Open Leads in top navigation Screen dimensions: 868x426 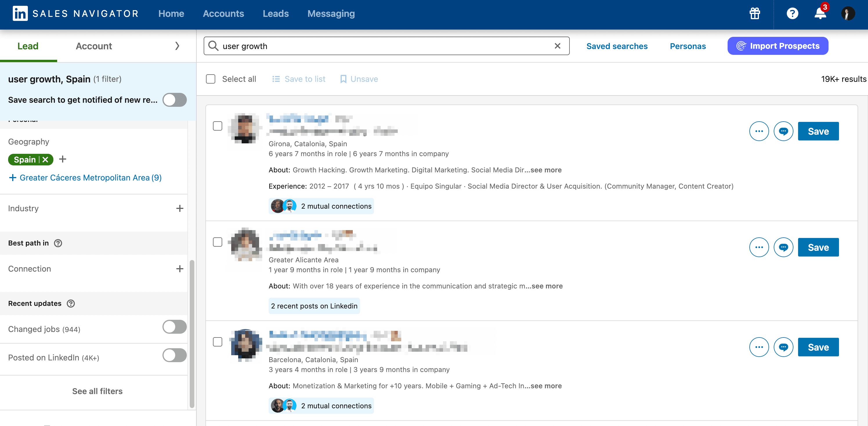click(276, 13)
